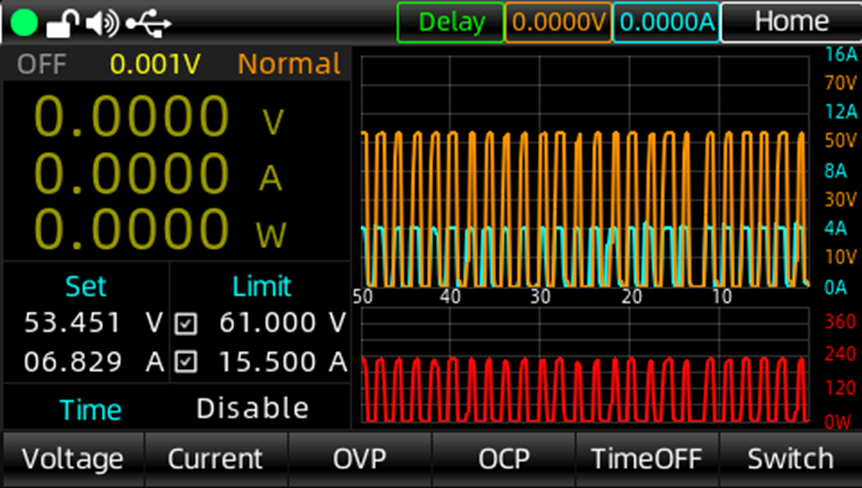Select the OVP softkey
The width and height of the screenshot is (862, 488).
coord(359,459)
